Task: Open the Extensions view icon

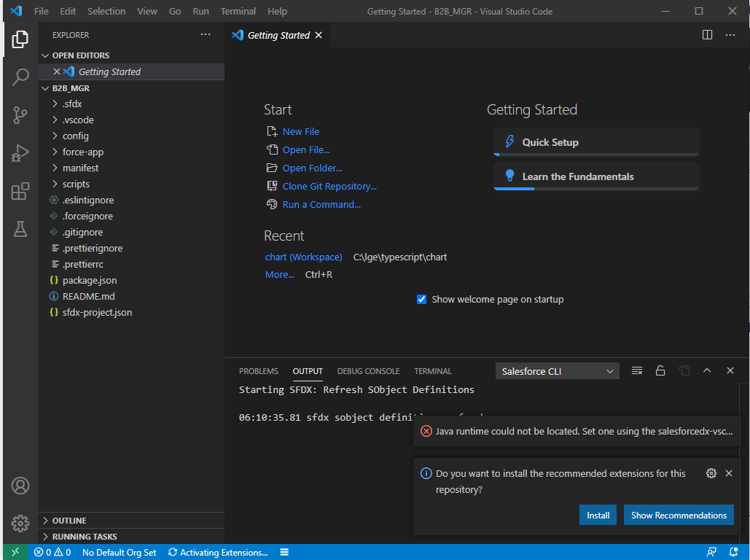Action: pos(20,191)
